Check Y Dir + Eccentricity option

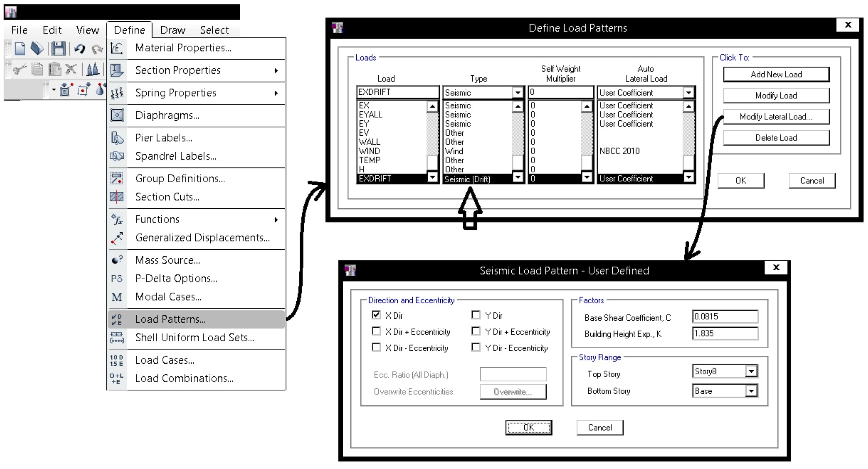tap(476, 331)
